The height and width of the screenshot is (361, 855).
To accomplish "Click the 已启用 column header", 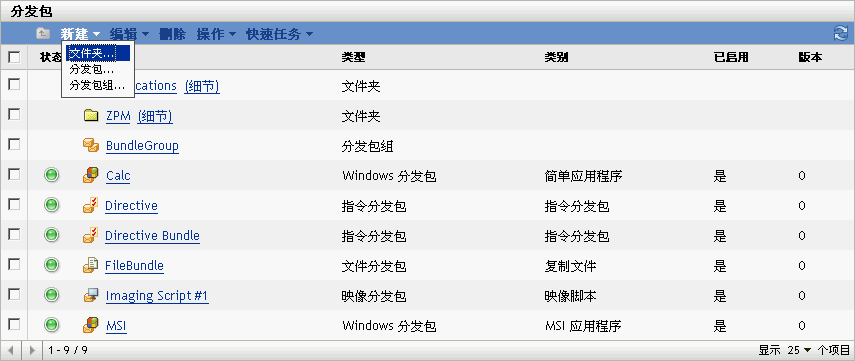I will point(731,57).
